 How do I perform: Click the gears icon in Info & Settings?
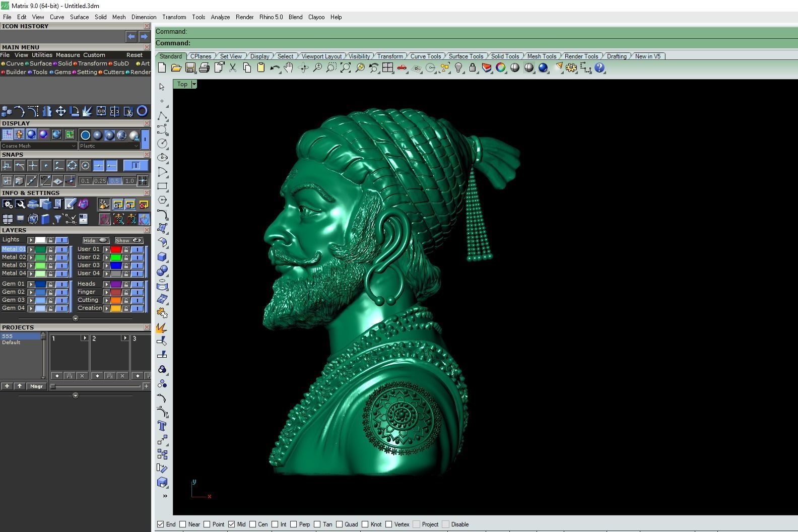point(8,204)
